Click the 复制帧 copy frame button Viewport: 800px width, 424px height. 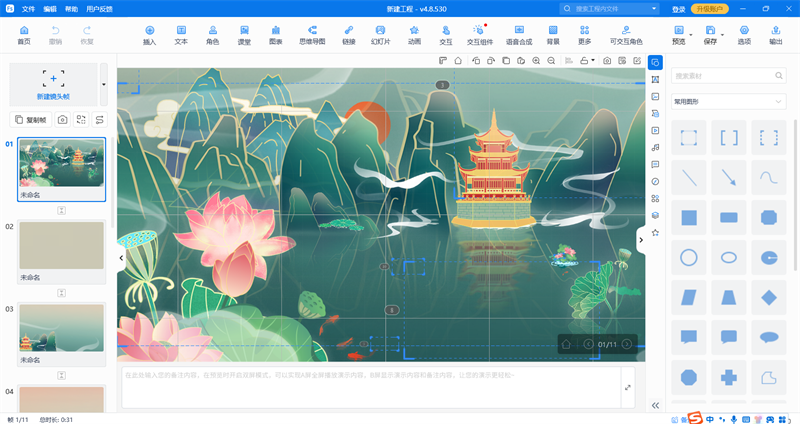click(x=31, y=119)
